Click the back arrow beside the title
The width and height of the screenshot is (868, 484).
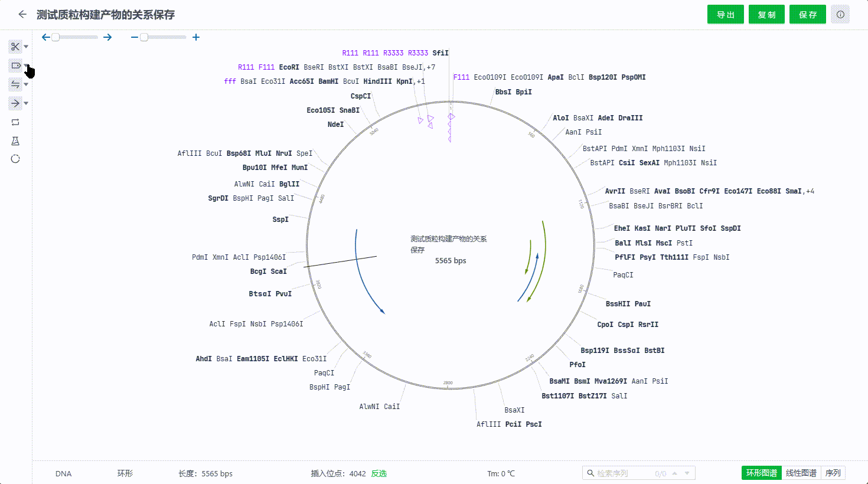[x=22, y=14]
